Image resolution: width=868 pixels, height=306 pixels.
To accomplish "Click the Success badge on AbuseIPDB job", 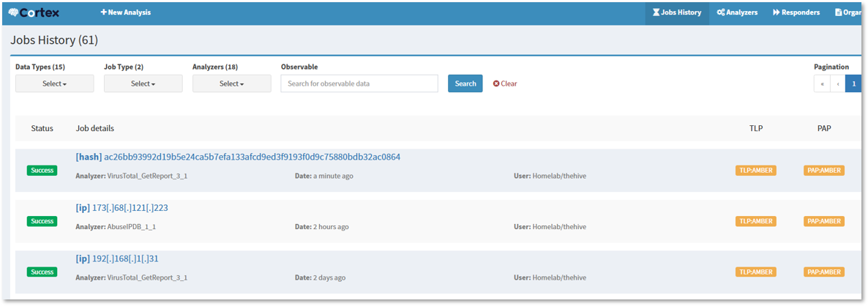I will [x=42, y=221].
